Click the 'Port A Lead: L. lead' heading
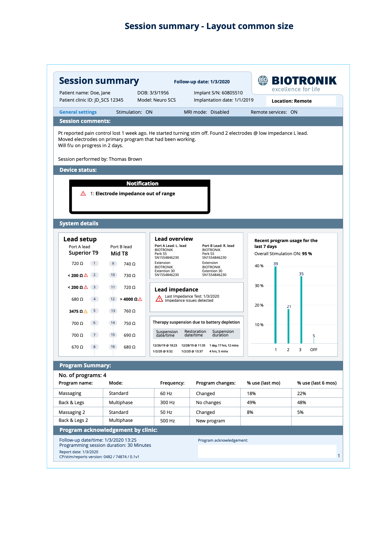Image resolution: width=392 pixels, height=533 pixels. pyautogui.click(x=171, y=246)
